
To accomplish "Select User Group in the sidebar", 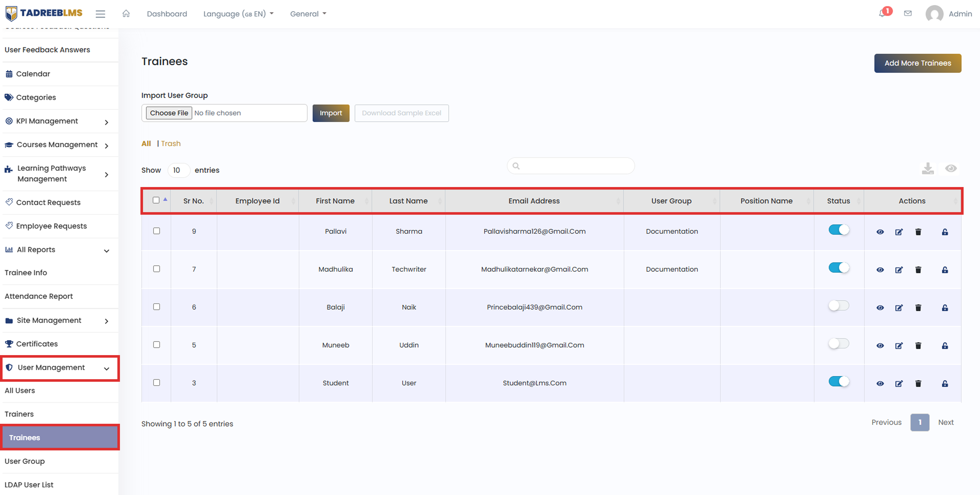I will tap(25, 461).
